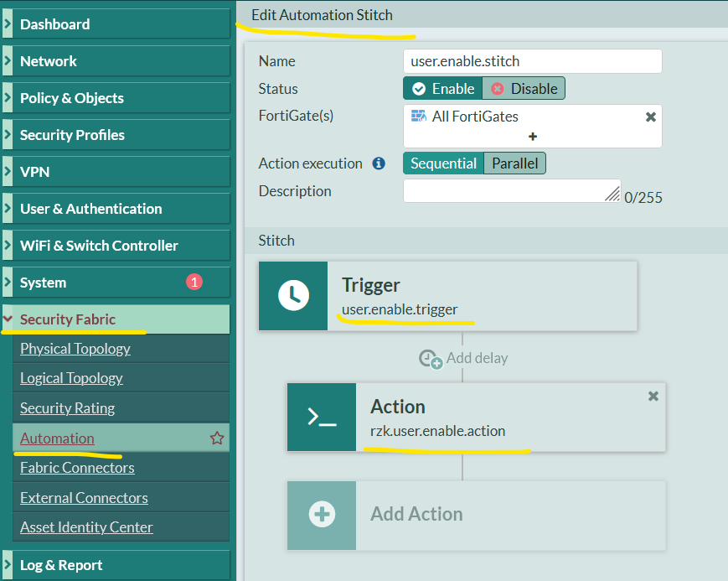This screenshot has width=728, height=581.
Task: Click the Action execution info icon
Action: pos(379,163)
